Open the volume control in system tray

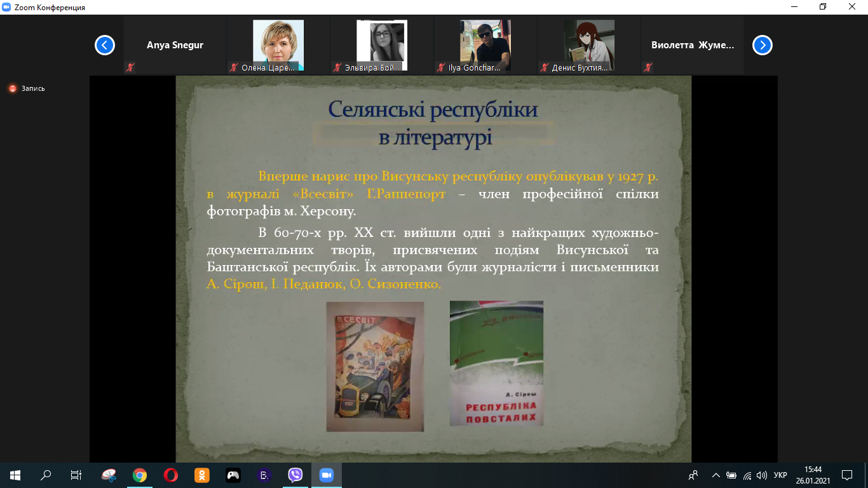(x=762, y=475)
